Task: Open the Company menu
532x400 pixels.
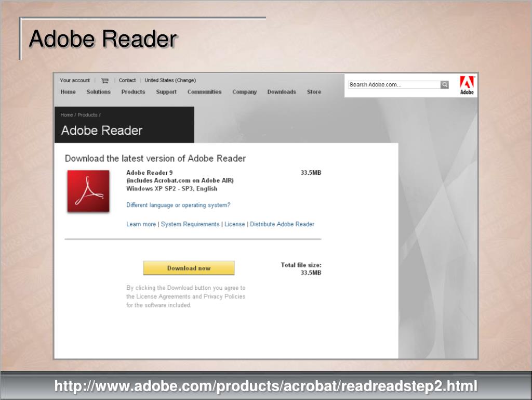Action: pos(244,92)
